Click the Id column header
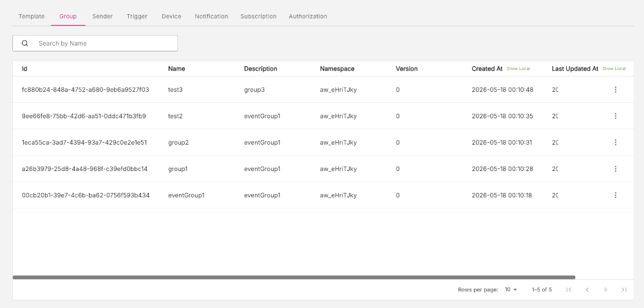 [24, 69]
